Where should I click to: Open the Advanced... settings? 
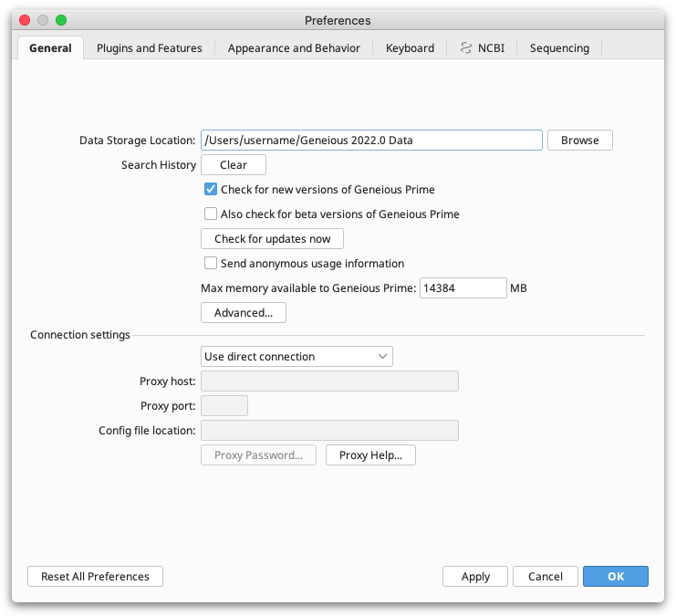tap(244, 312)
